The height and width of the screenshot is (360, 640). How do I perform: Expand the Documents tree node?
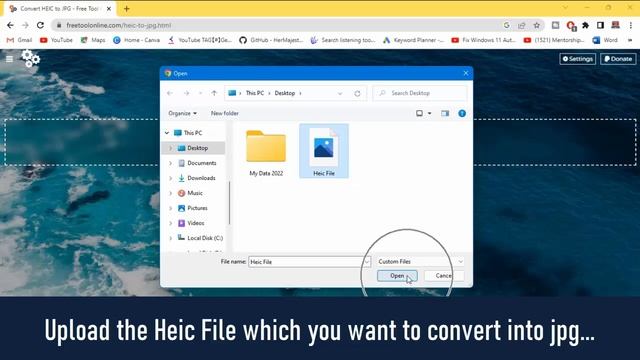[171, 163]
